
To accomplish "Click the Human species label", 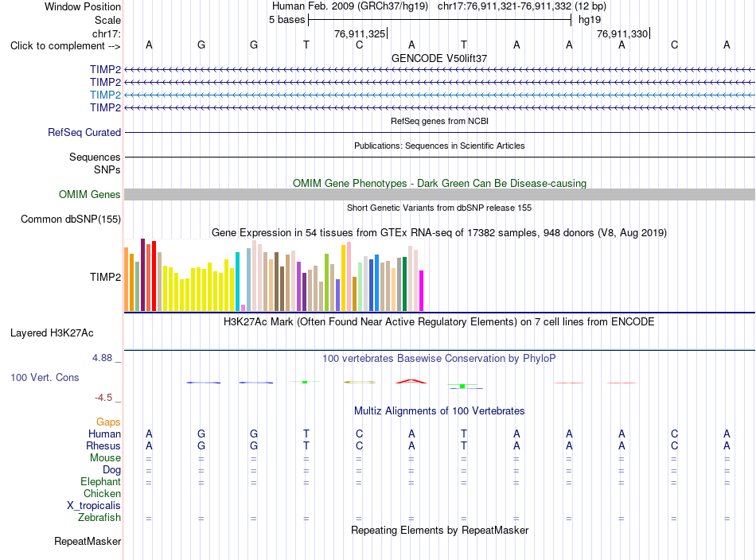I will [x=104, y=434].
